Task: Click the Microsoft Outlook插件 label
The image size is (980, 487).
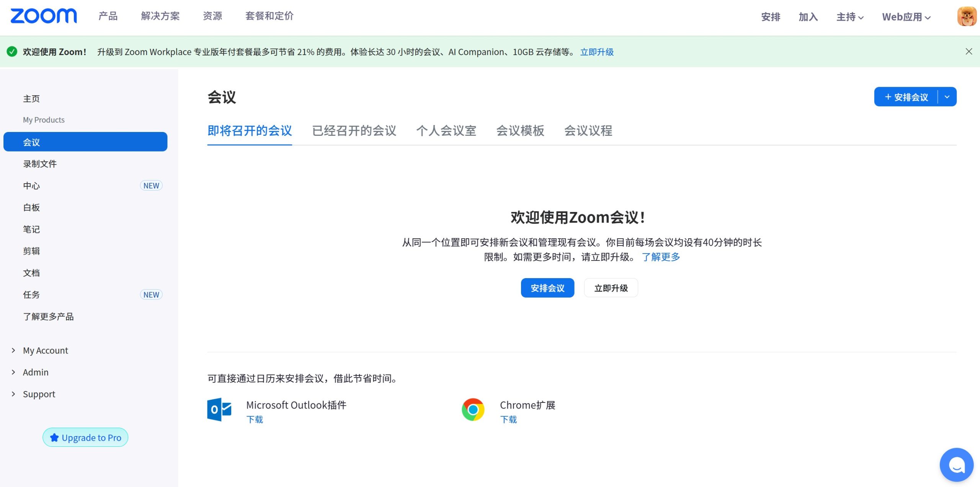Action: tap(296, 405)
